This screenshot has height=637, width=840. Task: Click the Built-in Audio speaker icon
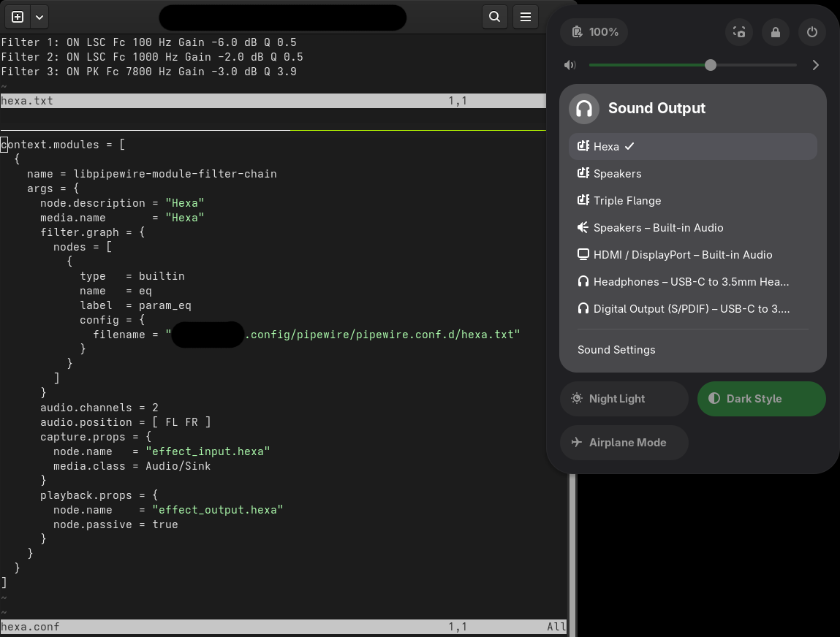pyautogui.click(x=583, y=227)
